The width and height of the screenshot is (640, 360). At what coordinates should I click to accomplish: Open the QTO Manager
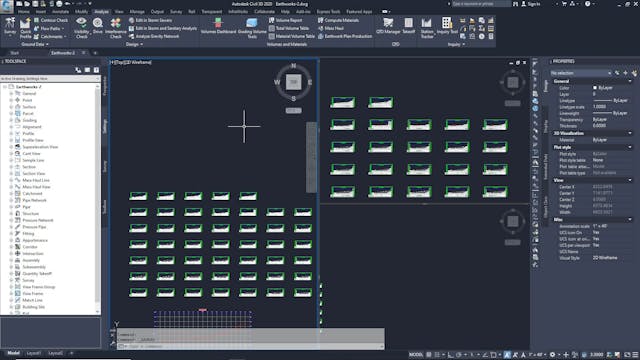388,25
